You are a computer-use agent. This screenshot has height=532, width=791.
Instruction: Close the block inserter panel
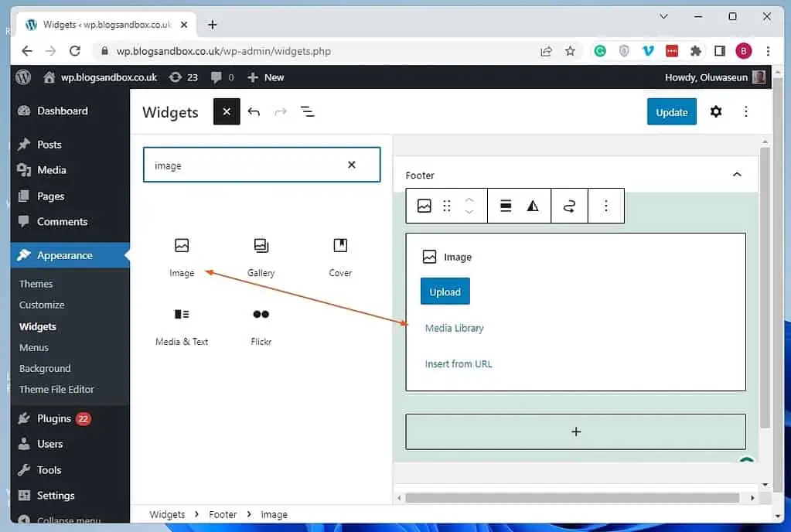click(226, 111)
